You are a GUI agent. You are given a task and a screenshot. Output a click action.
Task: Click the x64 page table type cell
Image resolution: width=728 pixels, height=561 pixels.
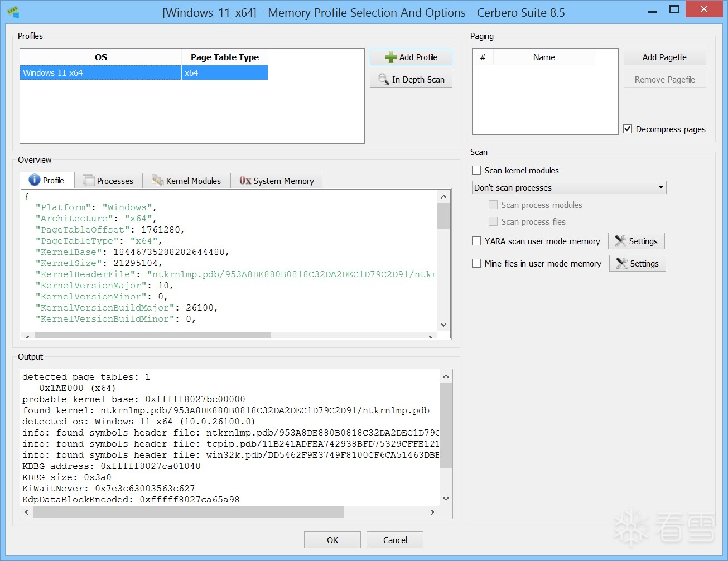(225, 72)
